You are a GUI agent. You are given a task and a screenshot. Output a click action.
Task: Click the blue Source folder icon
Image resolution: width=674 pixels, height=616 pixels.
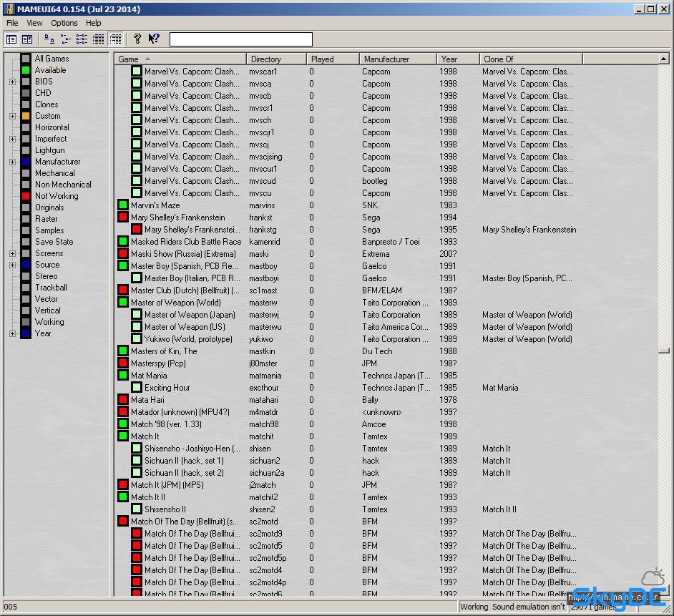26,265
